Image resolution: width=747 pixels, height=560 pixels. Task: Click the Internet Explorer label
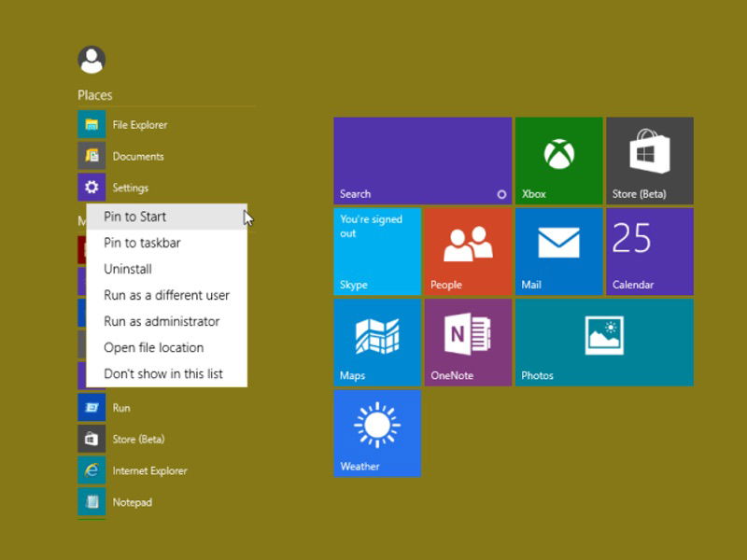[150, 471]
